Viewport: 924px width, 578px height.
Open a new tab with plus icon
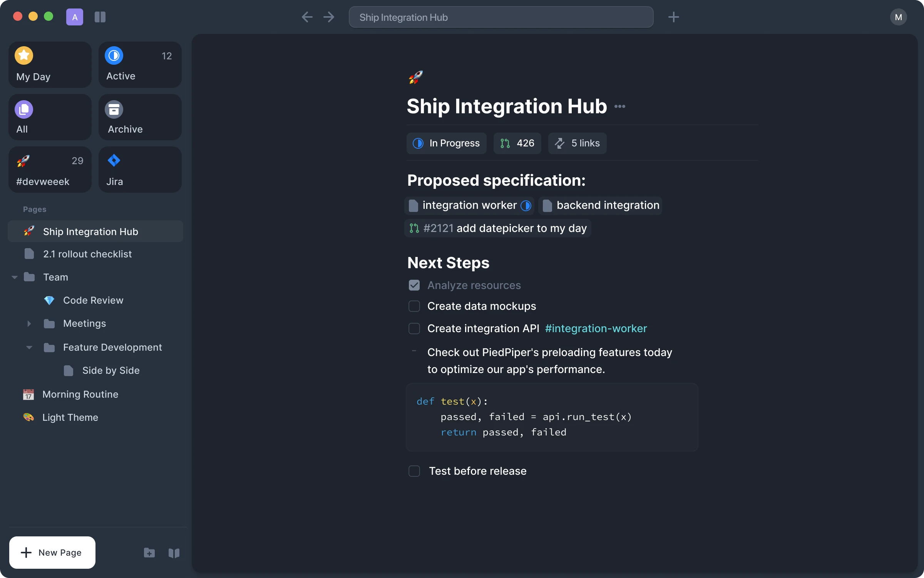[x=673, y=17]
